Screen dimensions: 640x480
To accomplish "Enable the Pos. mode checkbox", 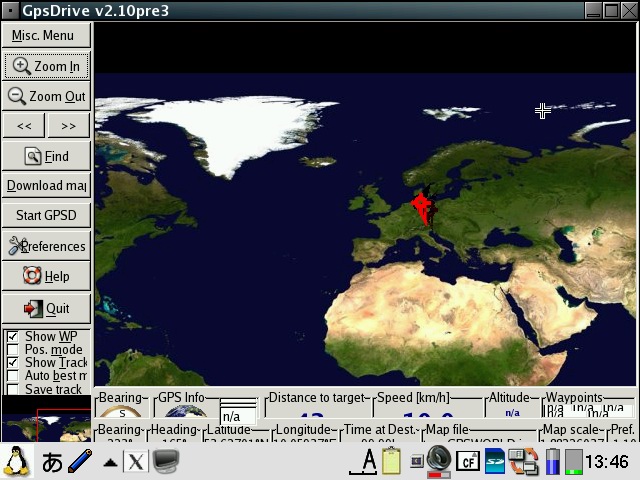I will coord(13,350).
